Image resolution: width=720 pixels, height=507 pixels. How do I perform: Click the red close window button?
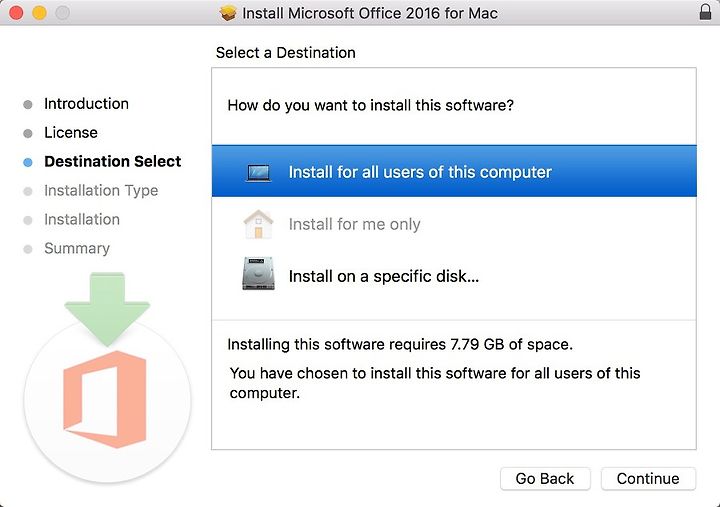[x=16, y=12]
